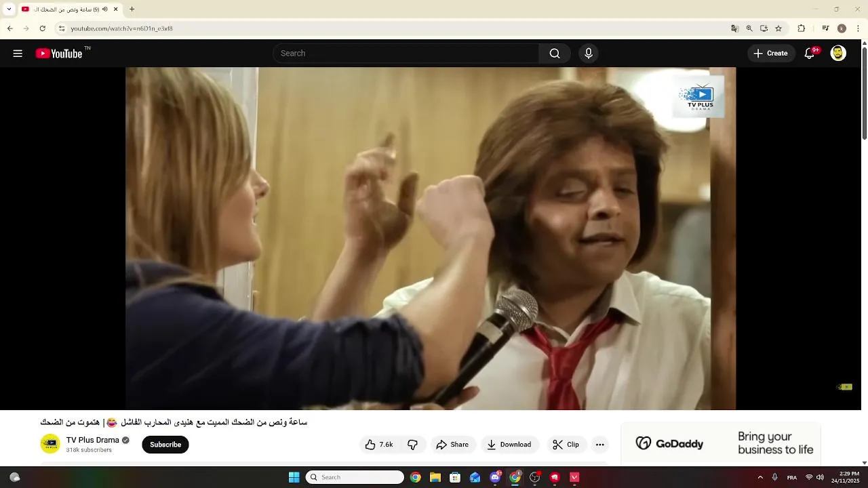Open Chrome extensions puzzle icon

pyautogui.click(x=801, y=28)
